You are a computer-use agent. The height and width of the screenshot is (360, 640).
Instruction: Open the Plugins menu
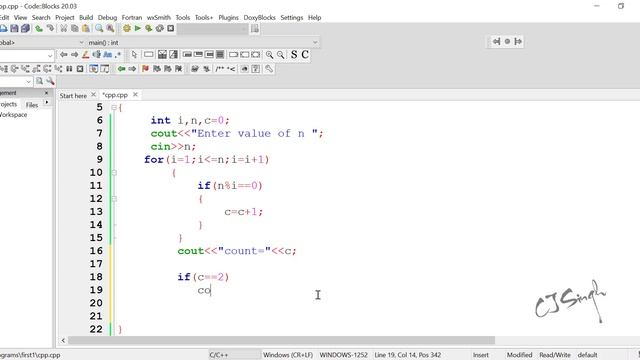(x=229, y=18)
